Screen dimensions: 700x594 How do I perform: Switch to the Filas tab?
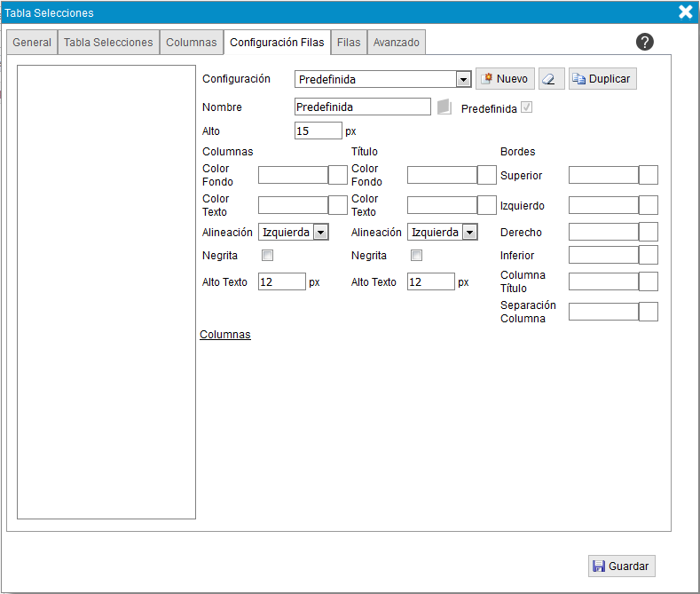click(349, 43)
